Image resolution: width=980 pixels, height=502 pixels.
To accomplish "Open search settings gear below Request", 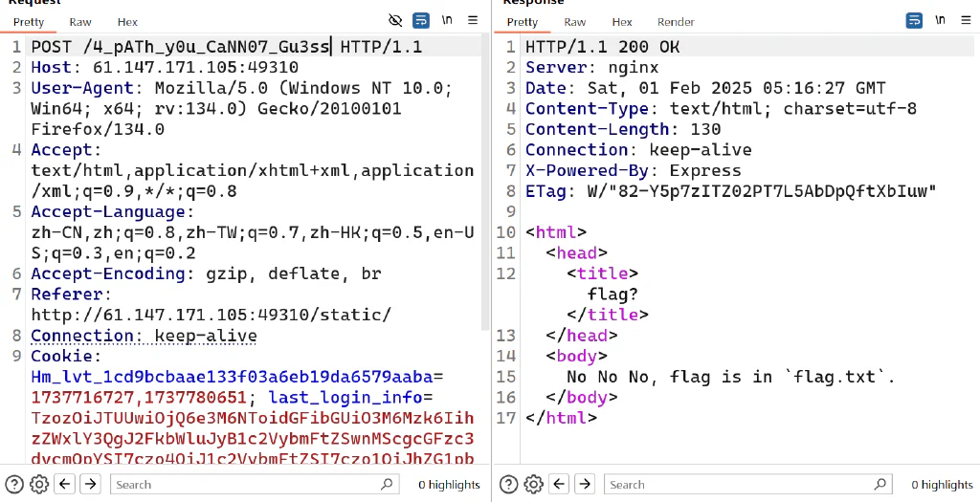I will [38, 484].
